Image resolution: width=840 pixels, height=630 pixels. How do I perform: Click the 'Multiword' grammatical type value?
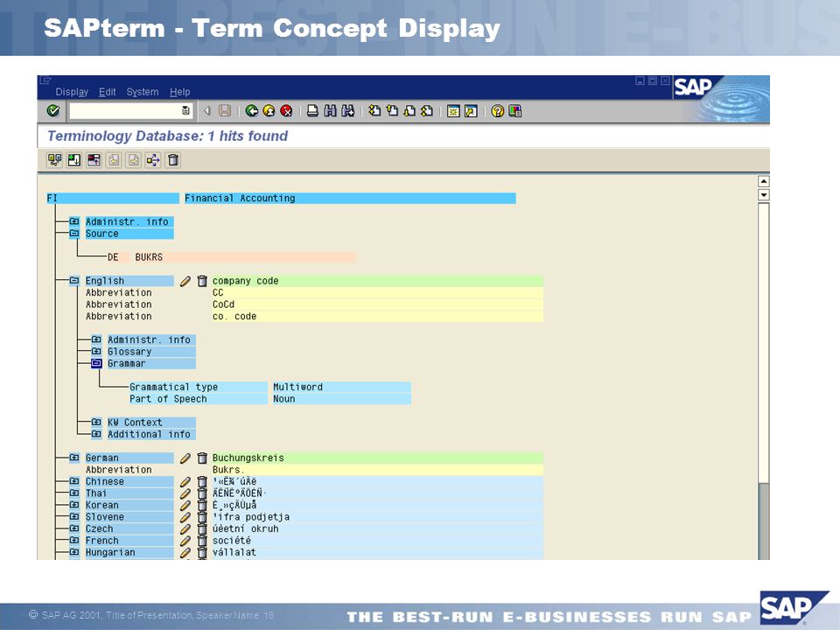pyautogui.click(x=341, y=387)
